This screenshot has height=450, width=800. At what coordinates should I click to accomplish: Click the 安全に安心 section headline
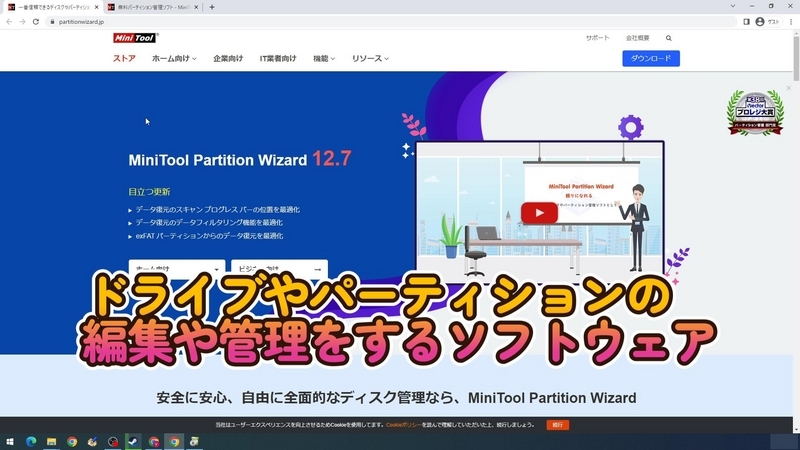[x=396, y=398]
